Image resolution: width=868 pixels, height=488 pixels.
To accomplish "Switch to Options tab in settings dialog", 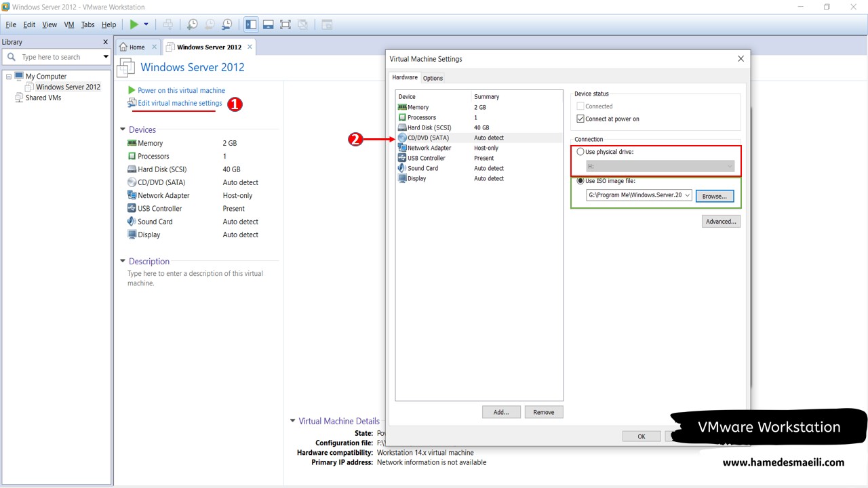I will coord(433,78).
